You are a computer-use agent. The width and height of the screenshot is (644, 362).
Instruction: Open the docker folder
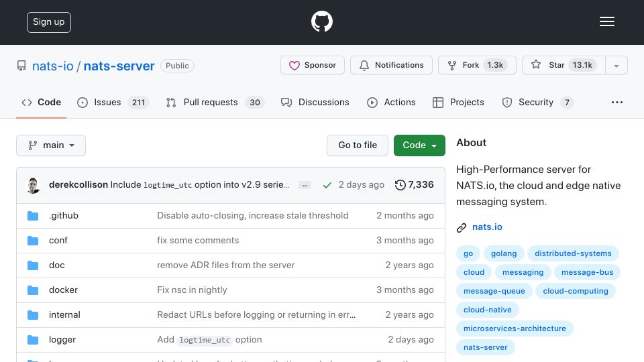click(63, 290)
